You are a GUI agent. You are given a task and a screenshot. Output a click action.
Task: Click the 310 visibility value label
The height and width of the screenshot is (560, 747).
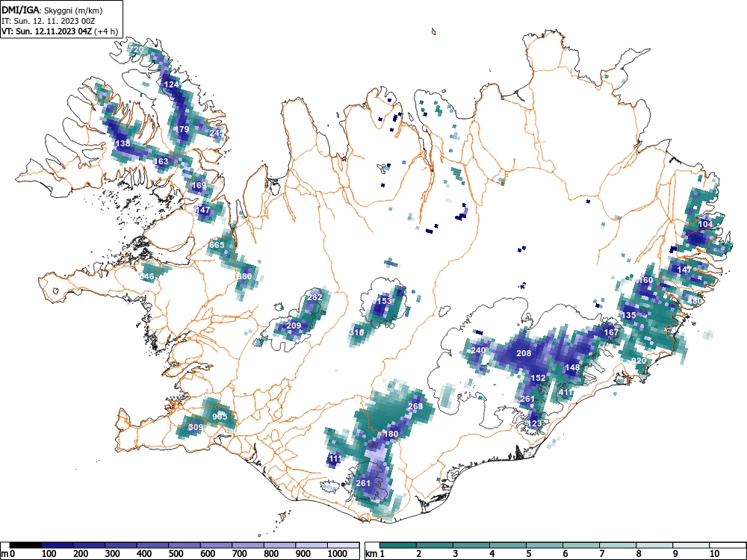tap(357, 332)
